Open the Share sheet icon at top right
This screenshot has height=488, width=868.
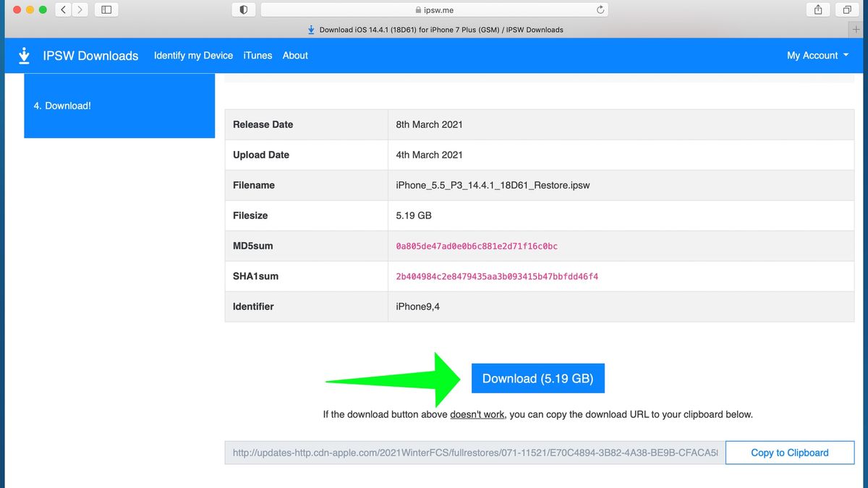coord(818,9)
